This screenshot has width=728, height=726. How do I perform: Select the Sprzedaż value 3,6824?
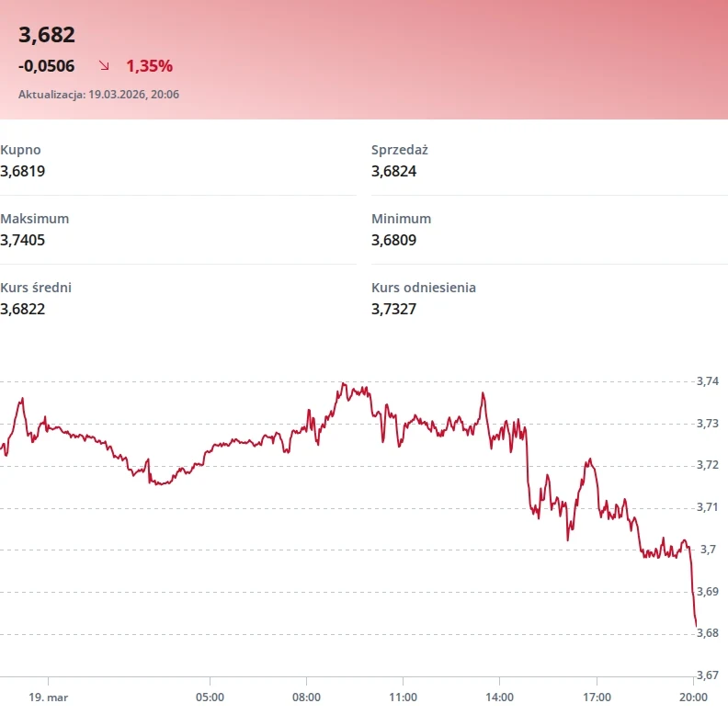point(394,171)
